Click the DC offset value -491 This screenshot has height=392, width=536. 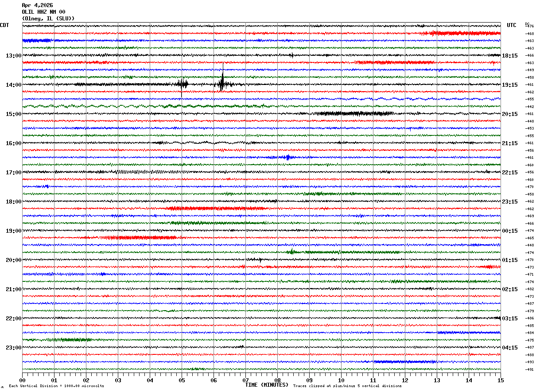[529, 369]
